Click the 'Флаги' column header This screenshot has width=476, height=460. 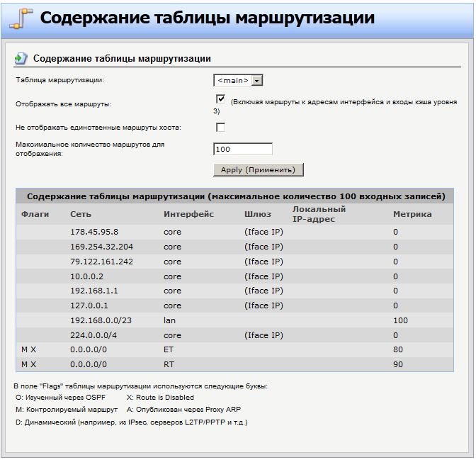point(34,214)
